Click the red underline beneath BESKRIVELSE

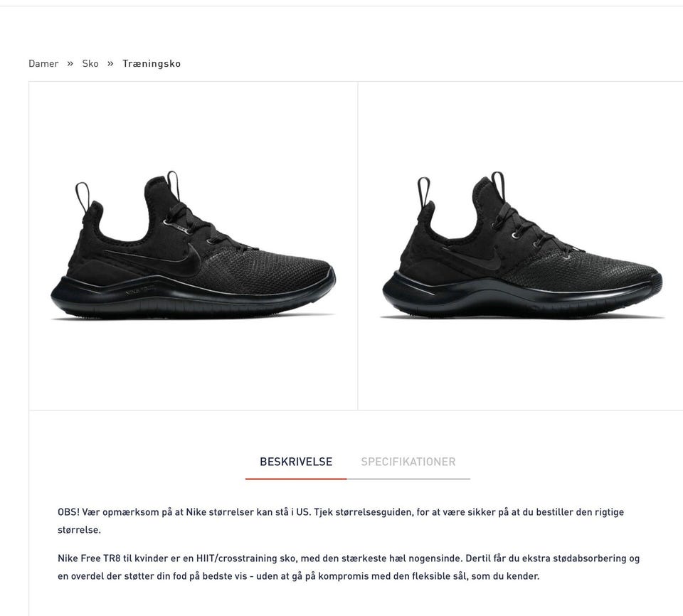296,479
